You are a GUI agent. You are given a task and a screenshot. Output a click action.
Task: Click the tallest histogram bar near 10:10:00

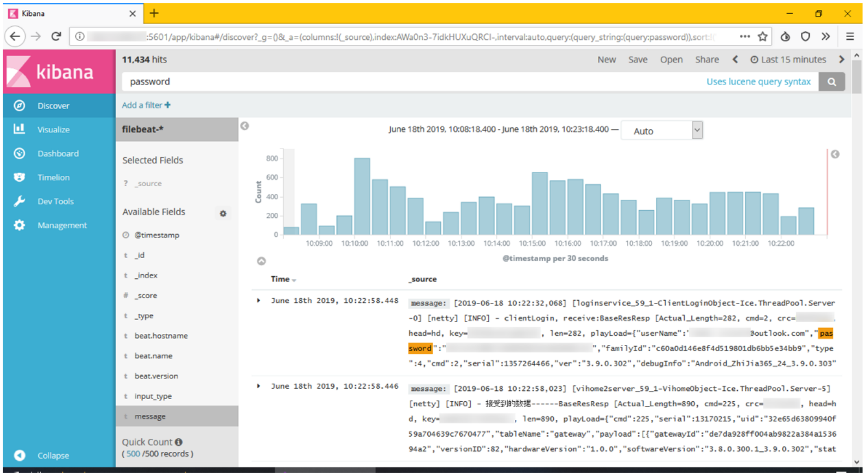point(362,197)
